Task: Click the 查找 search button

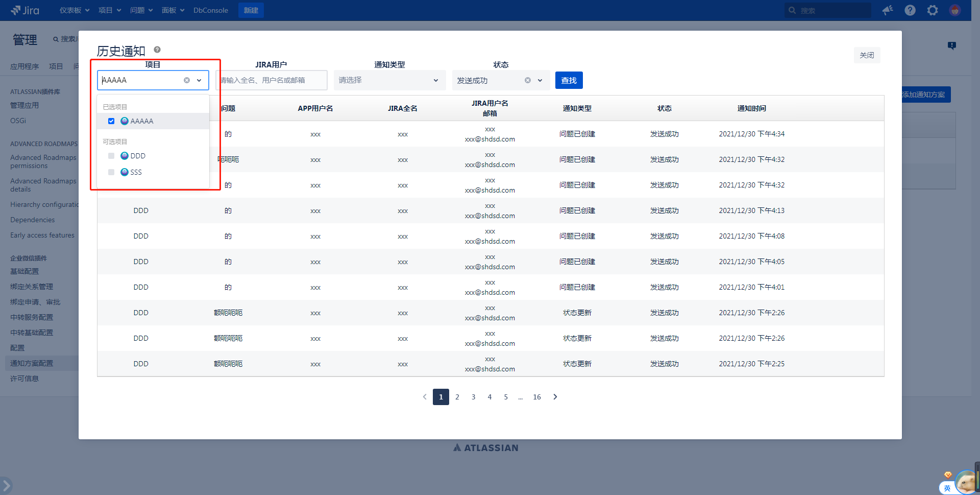Action: [569, 80]
